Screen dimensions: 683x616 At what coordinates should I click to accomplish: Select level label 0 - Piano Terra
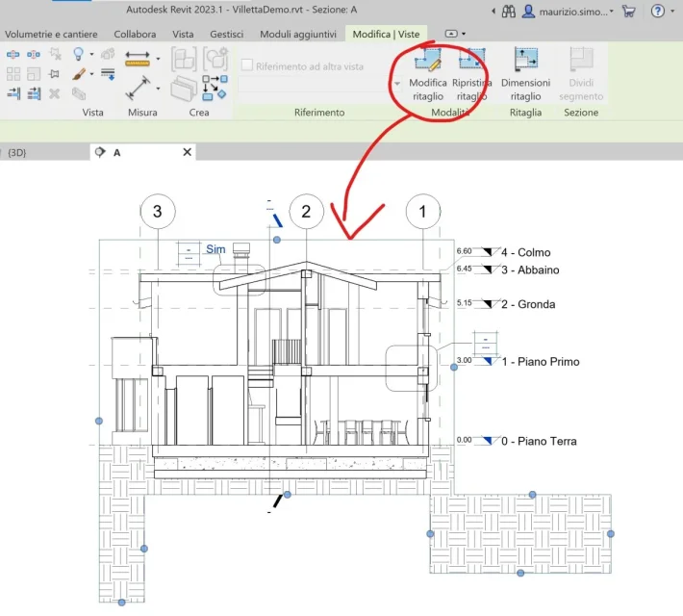click(539, 441)
